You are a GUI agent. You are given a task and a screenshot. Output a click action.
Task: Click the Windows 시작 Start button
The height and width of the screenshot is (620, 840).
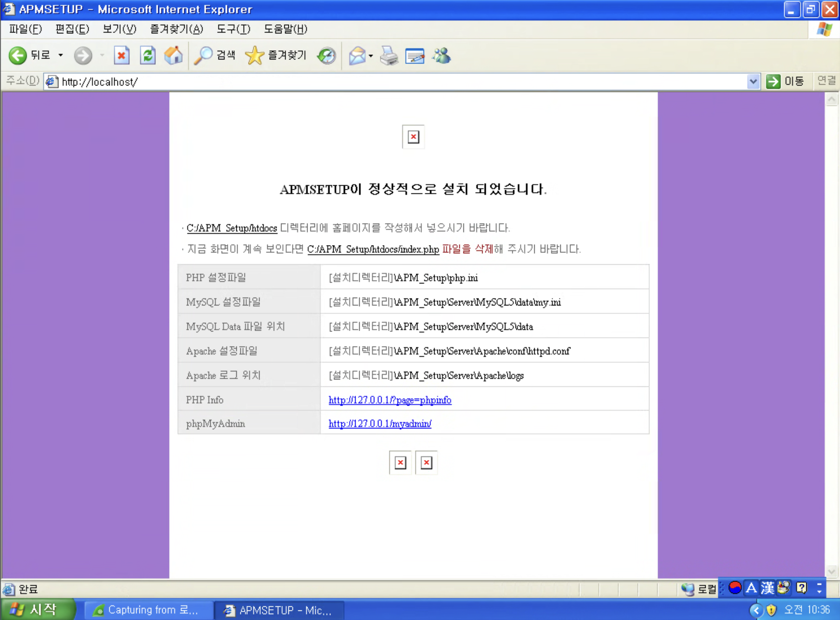[x=37, y=609]
